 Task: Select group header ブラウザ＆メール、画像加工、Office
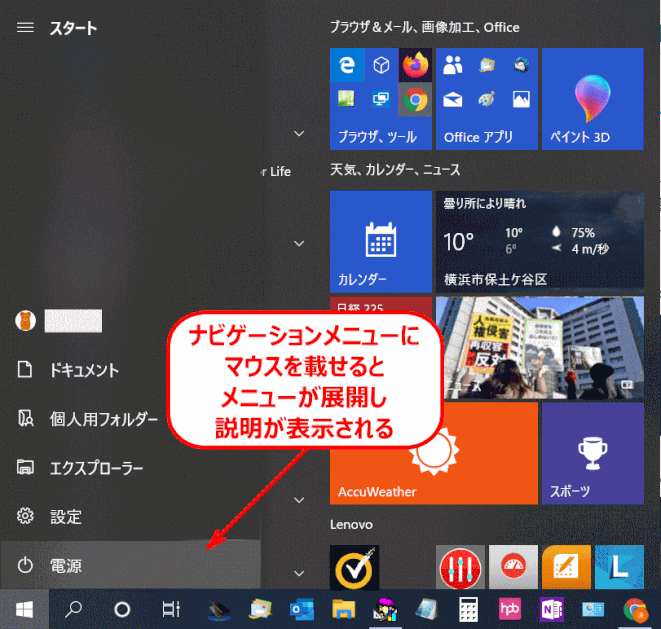(x=425, y=27)
